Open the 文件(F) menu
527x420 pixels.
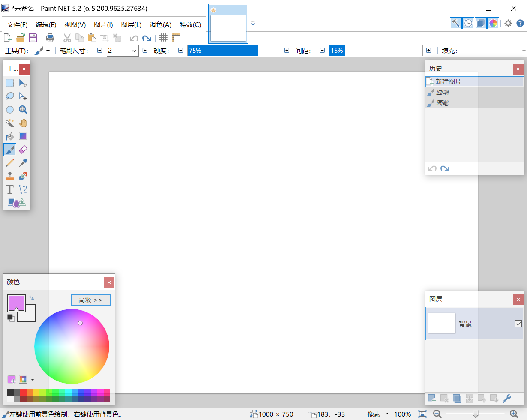[17, 25]
